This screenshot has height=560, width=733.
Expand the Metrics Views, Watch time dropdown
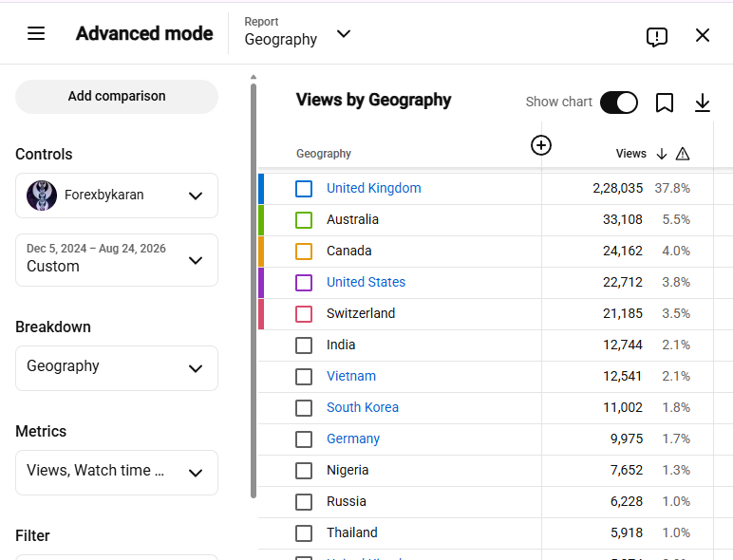tap(117, 473)
